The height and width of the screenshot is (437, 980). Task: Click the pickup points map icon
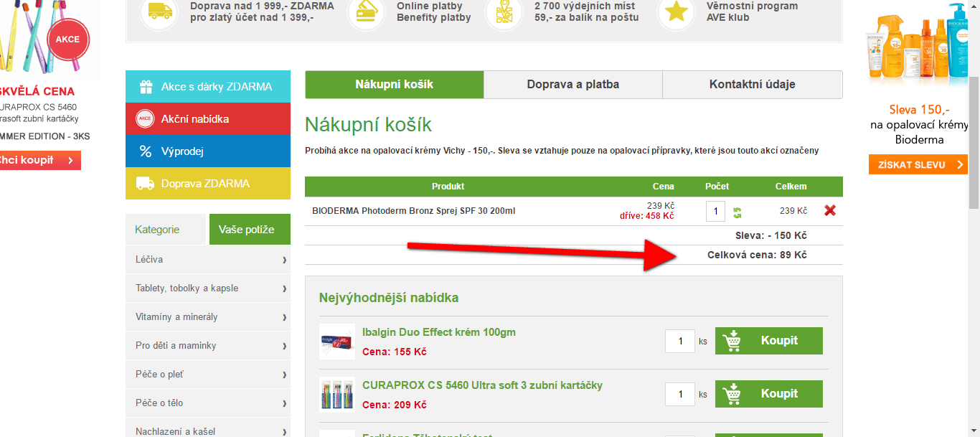(504, 11)
